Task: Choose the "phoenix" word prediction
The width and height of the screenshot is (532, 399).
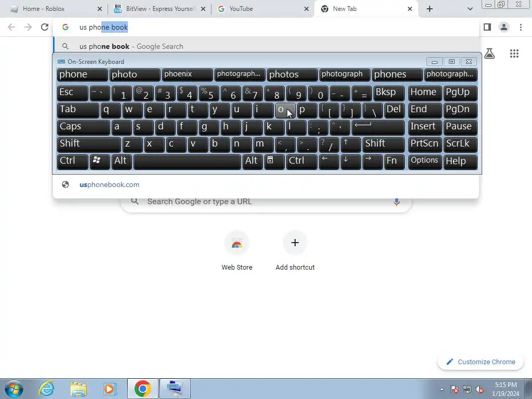Action: tap(187, 75)
